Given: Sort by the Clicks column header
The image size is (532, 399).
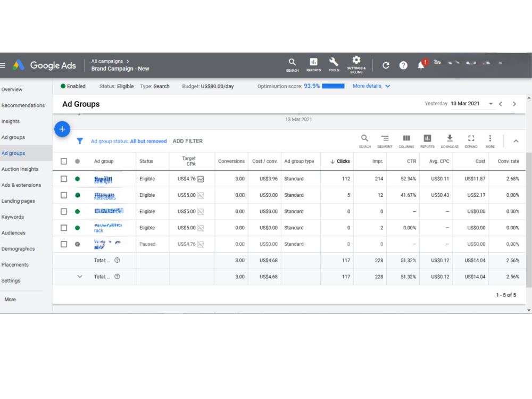Looking at the screenshot, I should coord(340,161).
